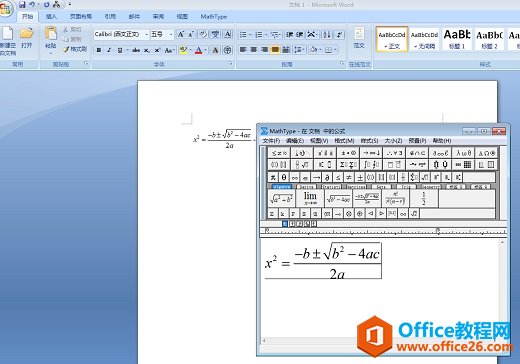Open the round Office button menu

6,8
